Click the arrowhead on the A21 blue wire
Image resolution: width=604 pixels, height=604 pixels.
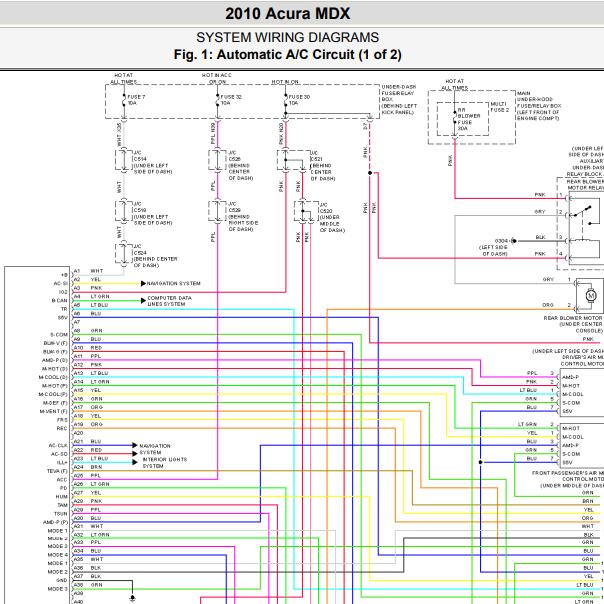point(135,445)
